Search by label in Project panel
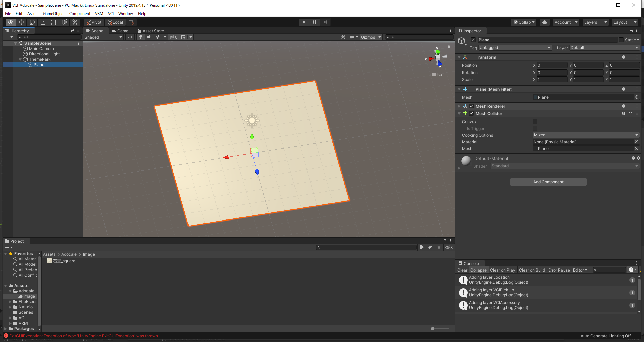Screen dimensions: 644x342 (430, 247)
